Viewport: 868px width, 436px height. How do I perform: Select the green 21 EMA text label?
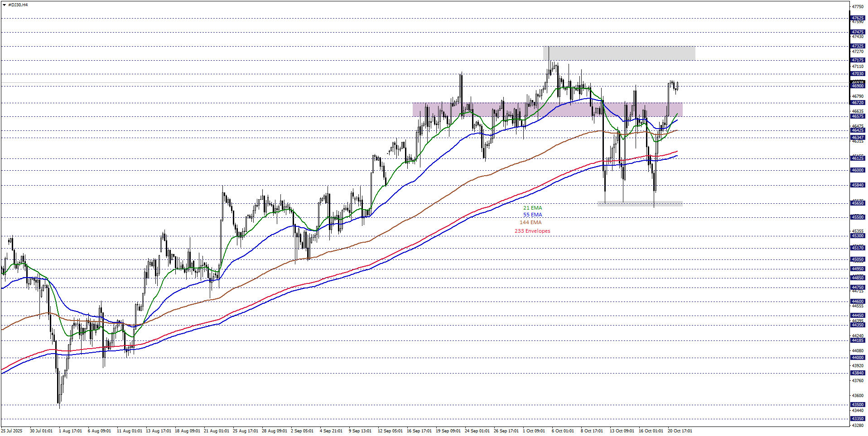[532, 208]
